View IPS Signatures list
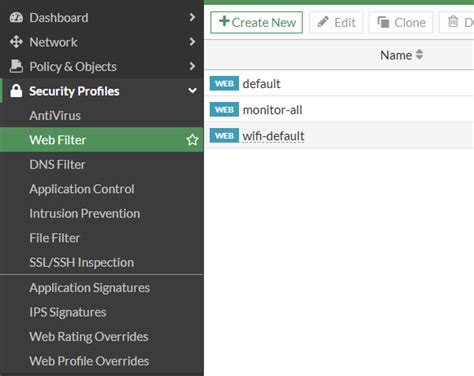Image resolution: width=474 pixels, height=376 pixels. [102, 312]
